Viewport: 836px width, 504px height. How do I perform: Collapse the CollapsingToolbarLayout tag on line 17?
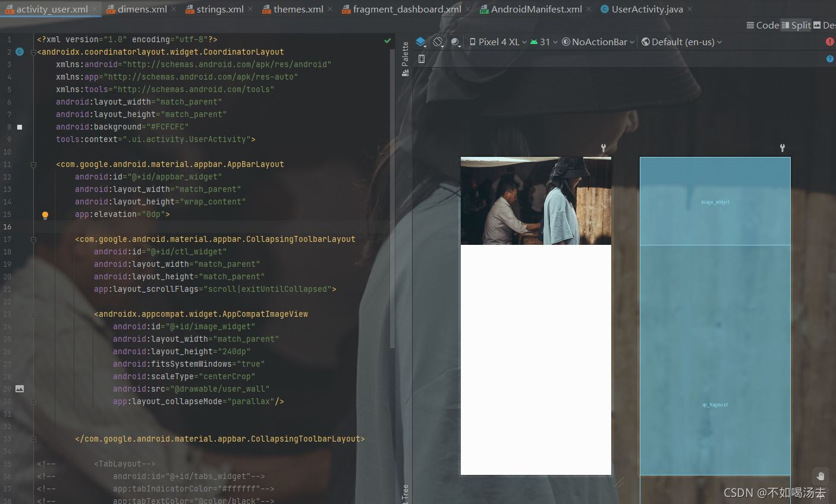33,240
